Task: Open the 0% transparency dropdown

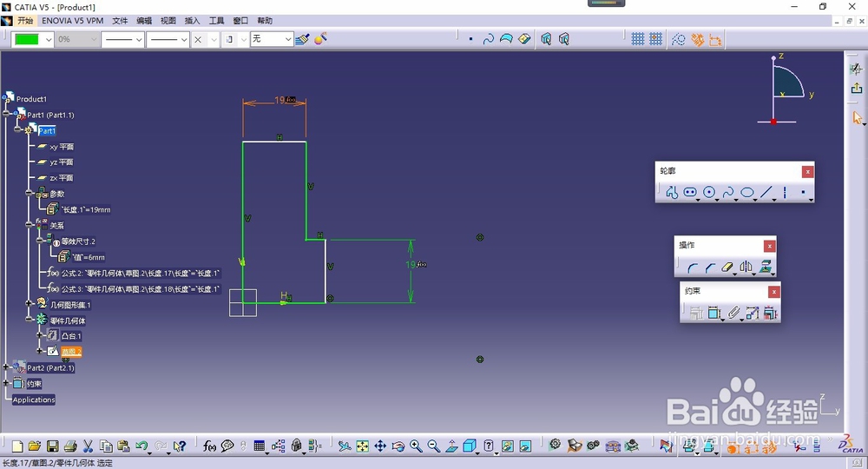Action: pyautogui.click(x=94, y=39)
